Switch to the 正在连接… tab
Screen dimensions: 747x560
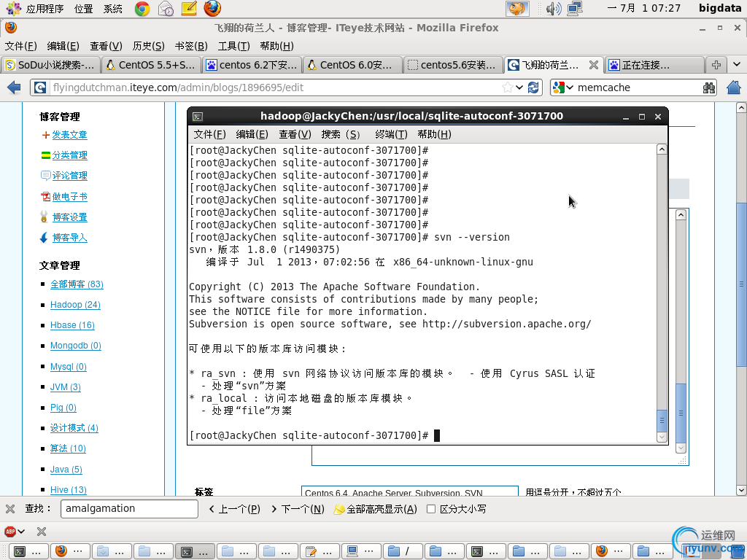click(655, 65)
